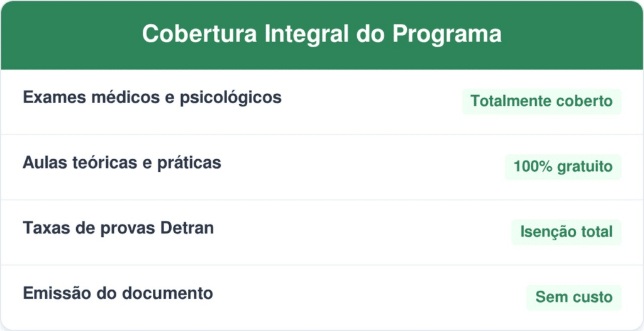Select the 'Emissão do documento' label

pyautogui.click(x=118, y=294)
